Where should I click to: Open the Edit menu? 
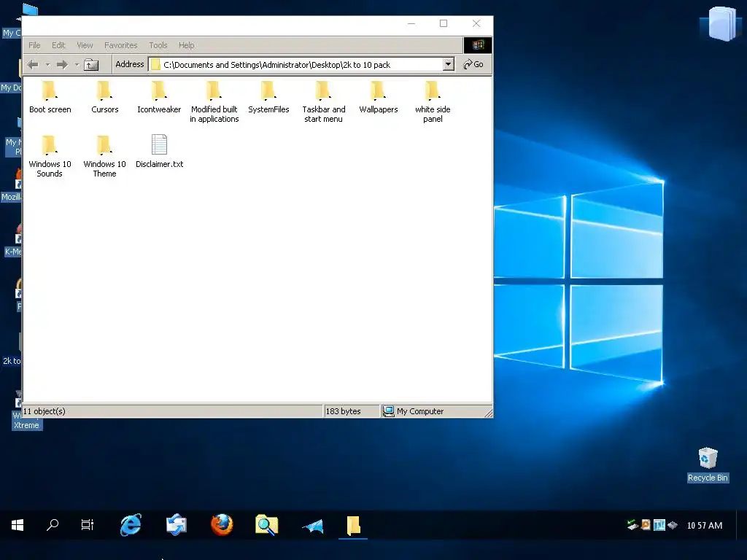click(58, 45)
